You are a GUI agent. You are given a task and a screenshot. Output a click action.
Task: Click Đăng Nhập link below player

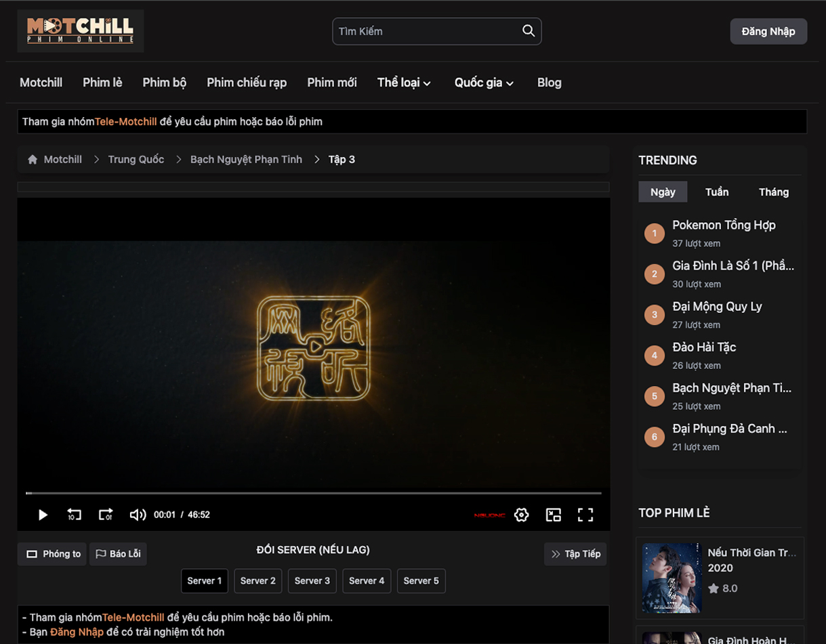(77, 632)
